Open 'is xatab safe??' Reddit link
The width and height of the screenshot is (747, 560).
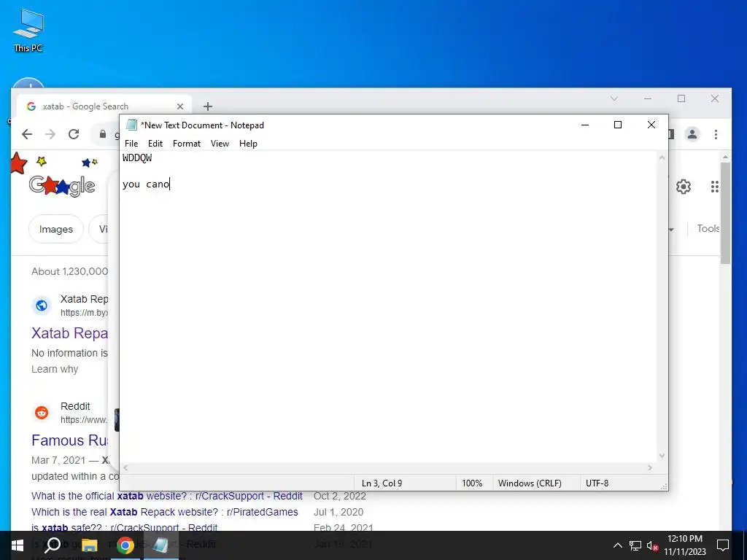(x=125, y=527)
